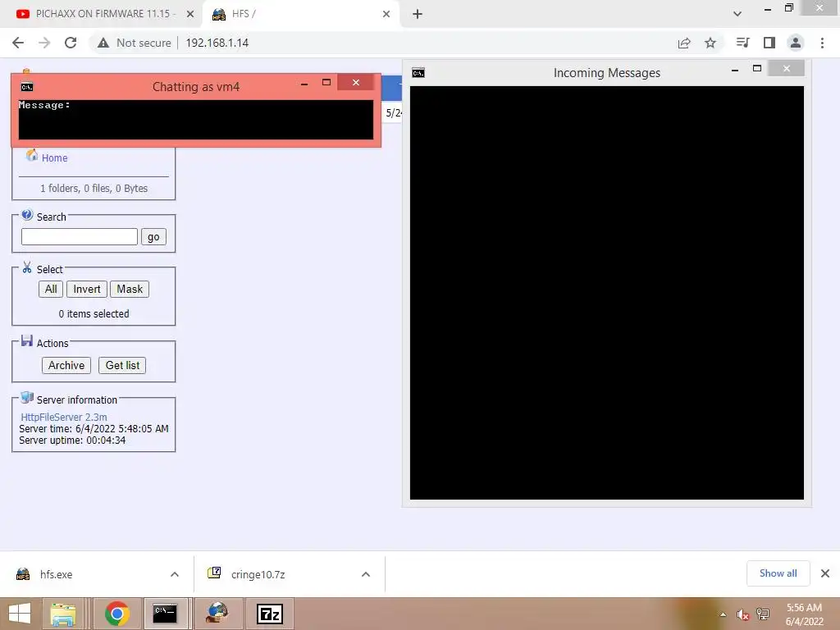This screenshot has width=840, height=630.
Task: Click the go search button
Action: click(153, 237)
